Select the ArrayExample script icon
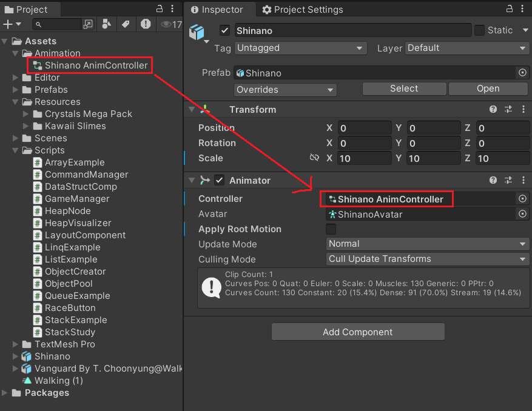Viewport: 532px width, 411px height. click(38, 162)
